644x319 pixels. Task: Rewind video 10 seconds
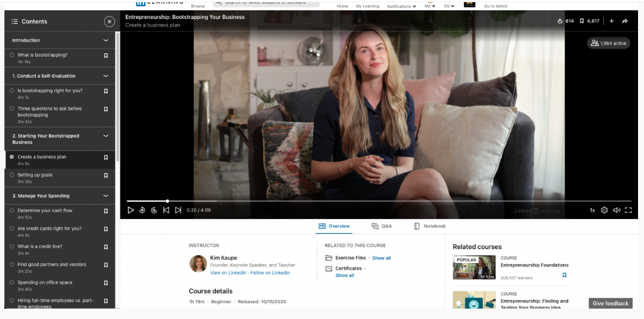(142, 210)
